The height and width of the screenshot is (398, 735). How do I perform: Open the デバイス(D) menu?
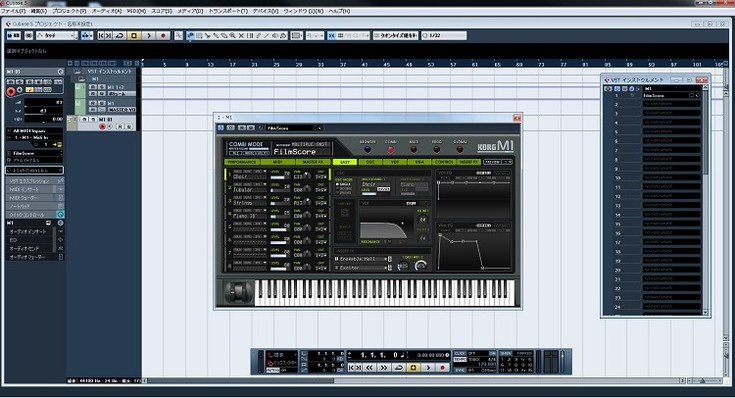coord(266,11)
